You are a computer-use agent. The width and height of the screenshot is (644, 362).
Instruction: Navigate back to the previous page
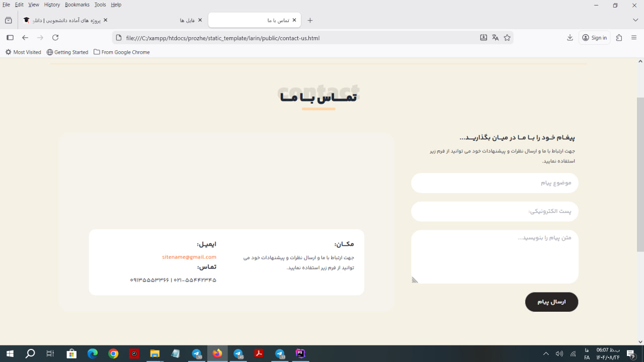point(25,37)
